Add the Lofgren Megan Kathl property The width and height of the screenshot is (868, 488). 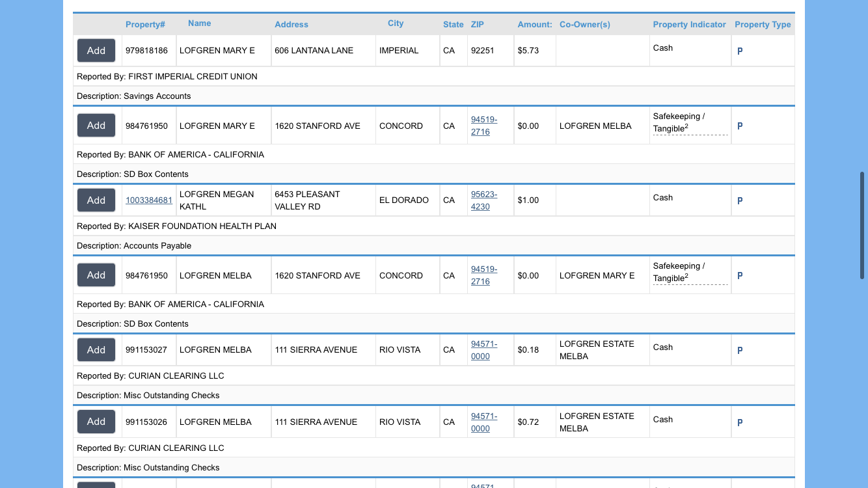point(96,200)
